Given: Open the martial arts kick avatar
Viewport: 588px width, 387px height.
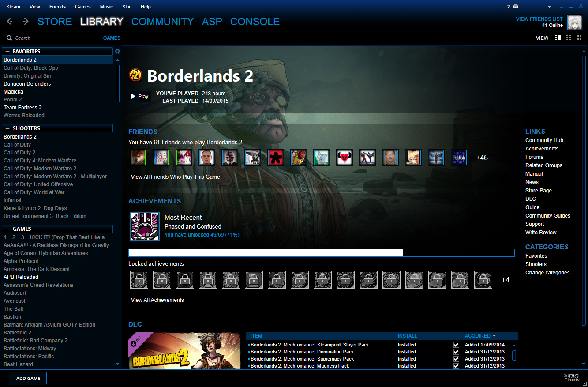Looking at the screenshot, I should click(367, 158).
